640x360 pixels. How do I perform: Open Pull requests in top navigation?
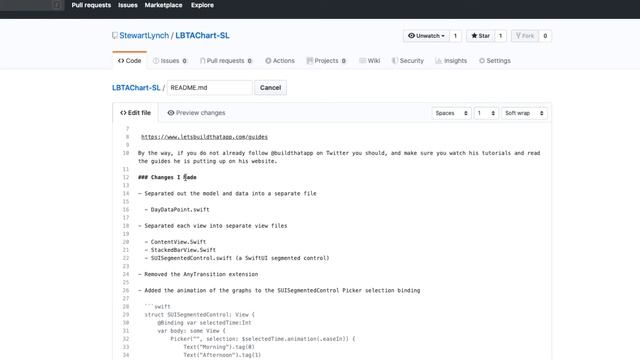pyautogui.click(x=91, y=5)
